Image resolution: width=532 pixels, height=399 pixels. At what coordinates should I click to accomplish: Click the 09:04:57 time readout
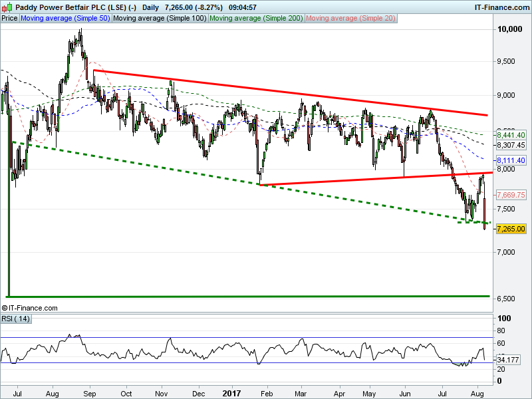point(243,7)
